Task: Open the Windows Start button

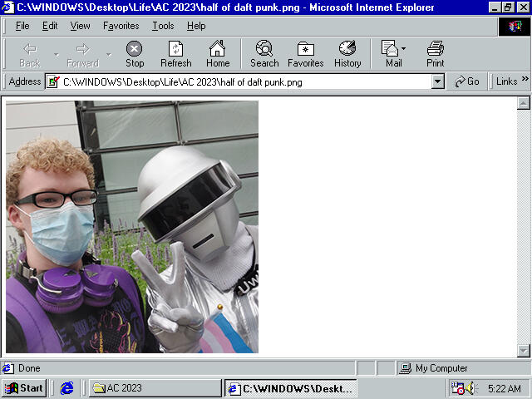Action: point(24,388)
